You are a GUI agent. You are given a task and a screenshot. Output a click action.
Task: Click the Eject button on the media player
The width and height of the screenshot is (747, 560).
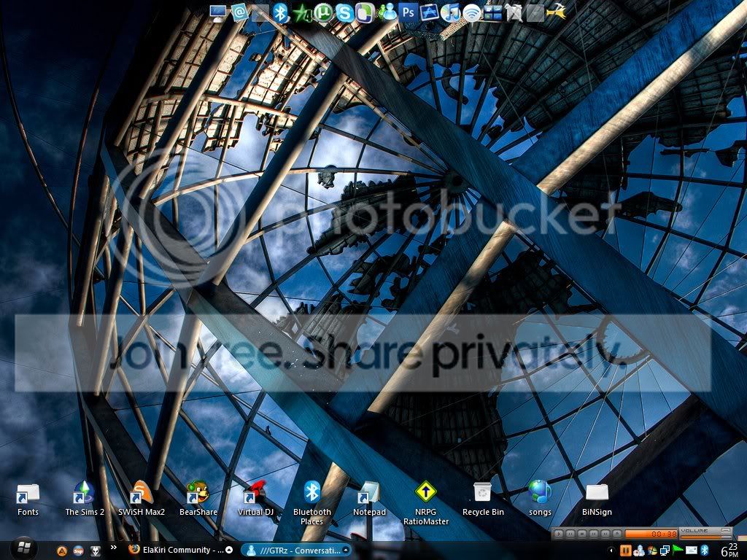pos(617,534)
